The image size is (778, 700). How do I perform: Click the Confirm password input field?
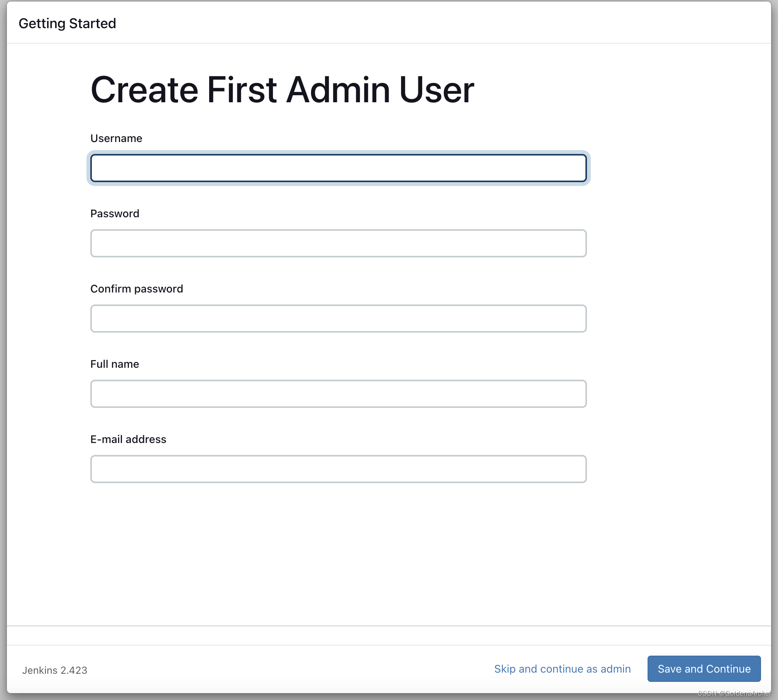[338, 318]
